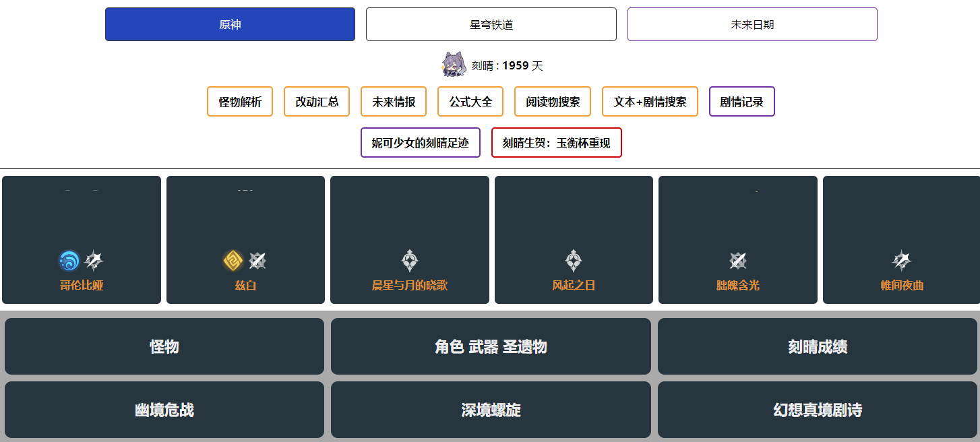Viewport: 980px width, 442px height.
Task: Click the Keqing chibi avatar icon
Action: pos(454,65)
